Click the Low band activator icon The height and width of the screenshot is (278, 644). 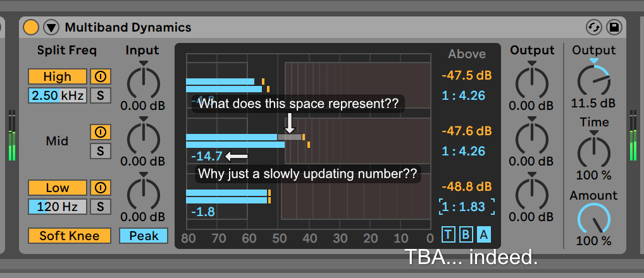tap(100, 188)
